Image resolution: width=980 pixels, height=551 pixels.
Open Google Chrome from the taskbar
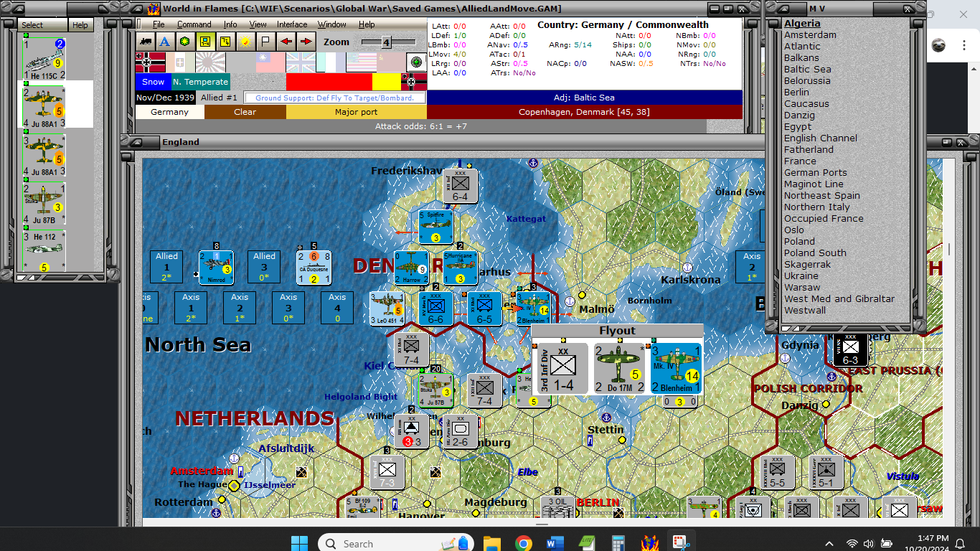click(x=523, y=543)
